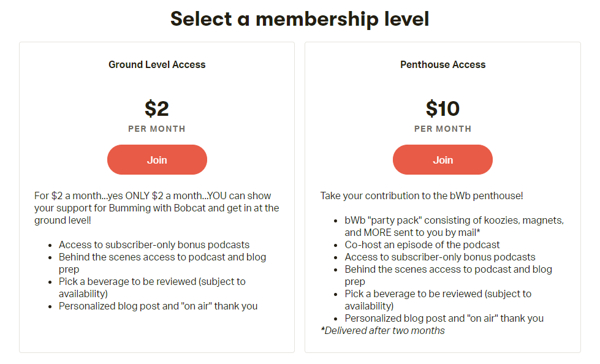Click Join button for Penthouse Access
600x364 pixels.
tap(442, 160)
